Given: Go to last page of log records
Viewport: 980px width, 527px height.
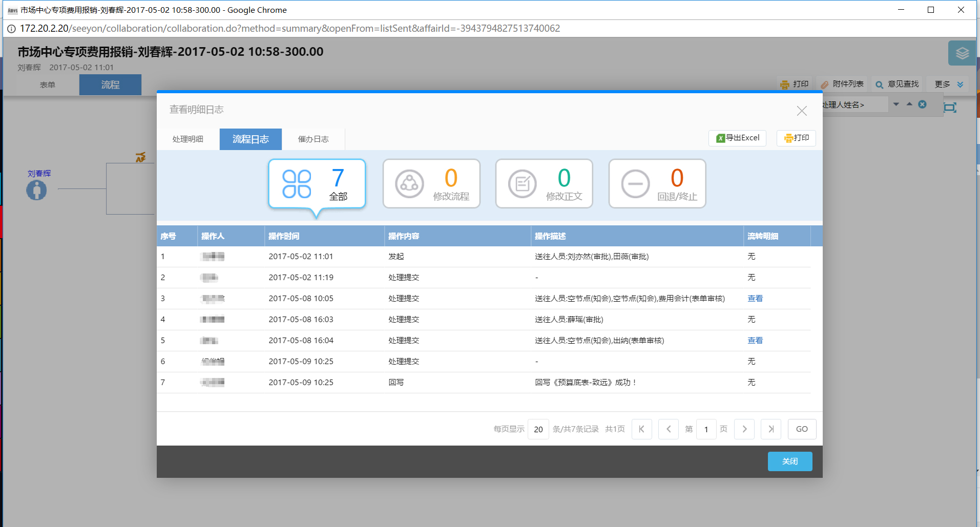Looking at the screenshot, I should (x=771, y=429).
